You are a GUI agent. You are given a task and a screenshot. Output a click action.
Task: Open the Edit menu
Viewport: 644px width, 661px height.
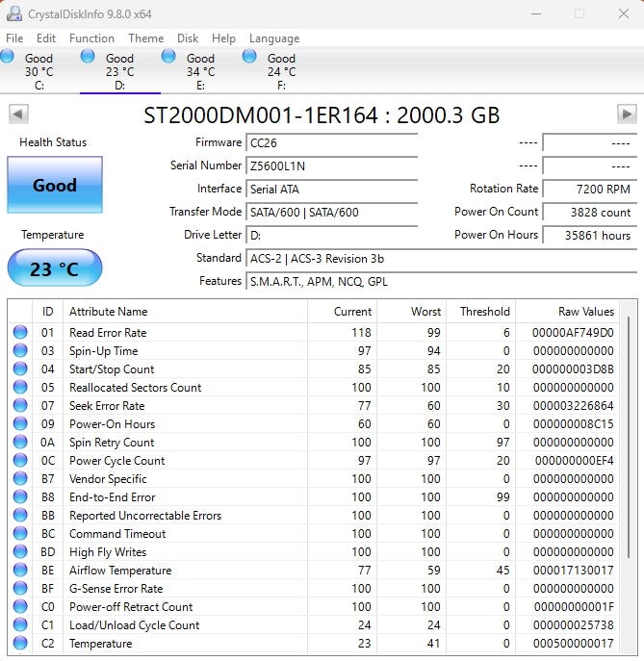coord(46,38)
